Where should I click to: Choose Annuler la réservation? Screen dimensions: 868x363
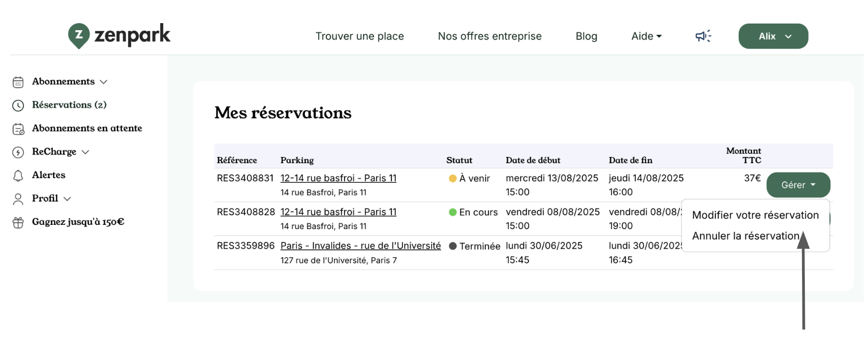pyautogui.click(x=745, y=236)
